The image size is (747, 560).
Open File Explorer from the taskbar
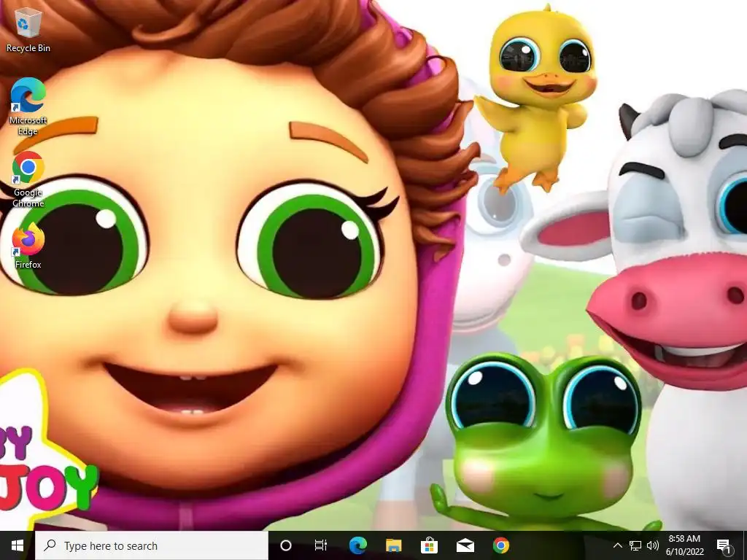click(393, 545)
